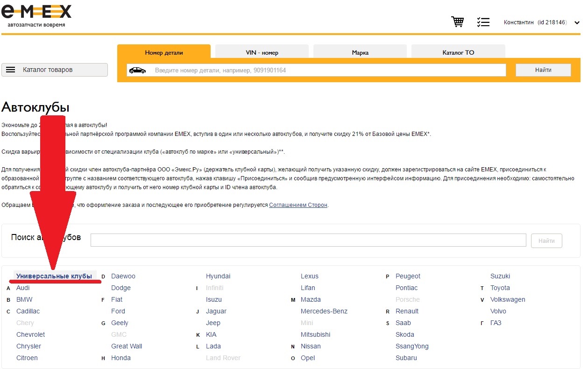The image size is (588, 369).
Task: Choose the Citroen club
Action: [x=27, y=358]
